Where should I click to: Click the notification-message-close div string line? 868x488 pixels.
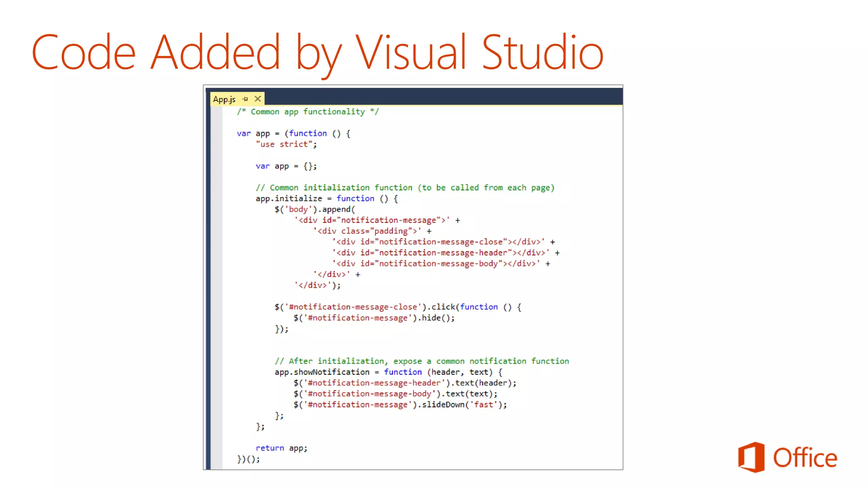[x=443, y=242]
